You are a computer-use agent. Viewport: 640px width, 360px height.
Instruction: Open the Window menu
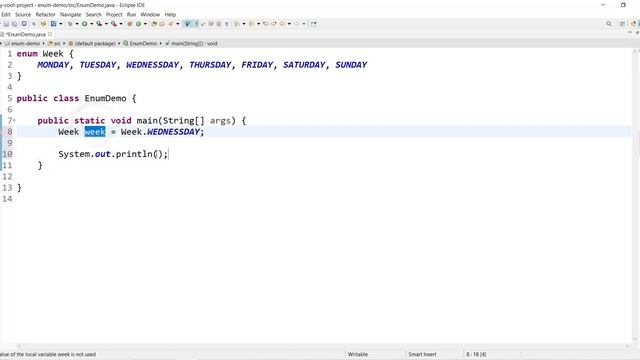click(150, 14)
